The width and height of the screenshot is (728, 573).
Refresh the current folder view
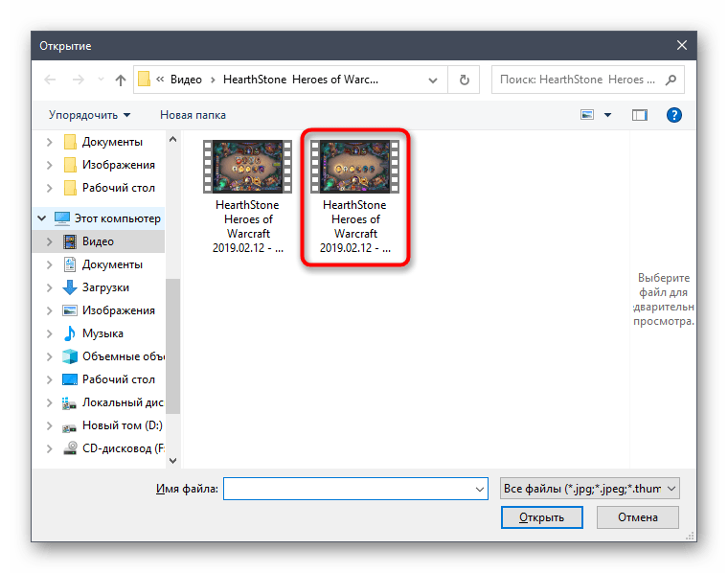coord(464,80)
